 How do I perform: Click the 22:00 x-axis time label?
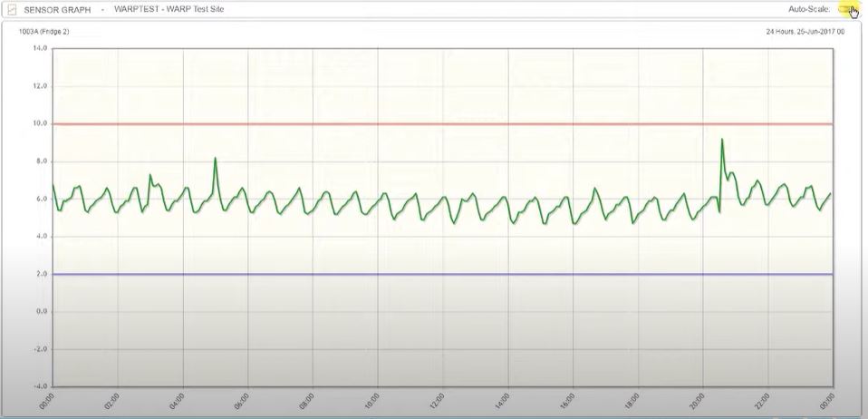[762, 401]
